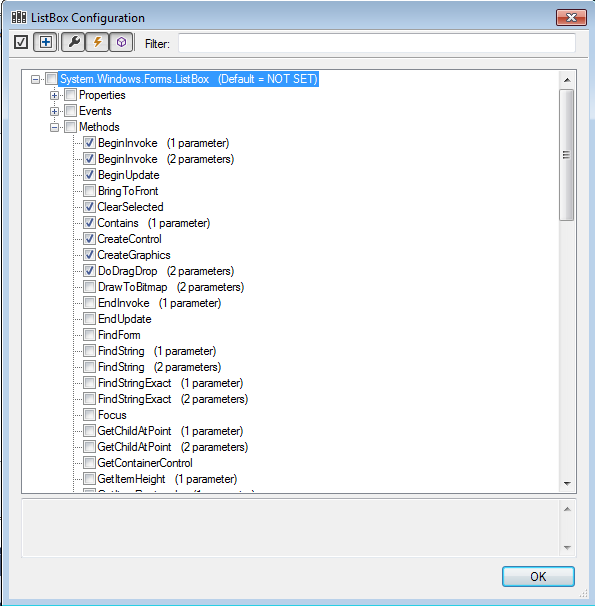The width and height of the screenshot is (595, 606).
Task: Click the tree view vertical scrollbar thumb
Action: point(566,155)
